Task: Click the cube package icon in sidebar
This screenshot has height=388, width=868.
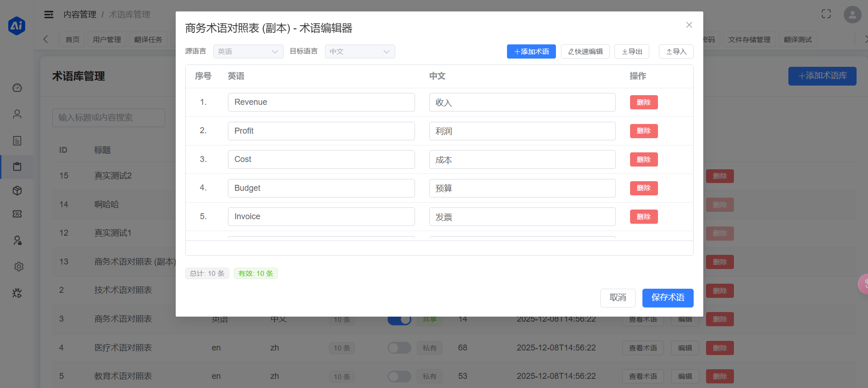Action: (17, 191)
